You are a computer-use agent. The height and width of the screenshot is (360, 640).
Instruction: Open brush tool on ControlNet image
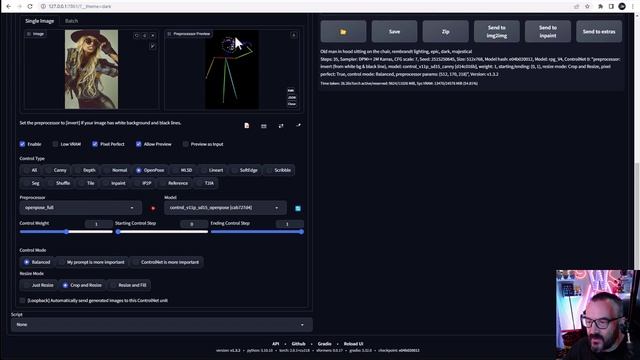(x=153, y=47)
